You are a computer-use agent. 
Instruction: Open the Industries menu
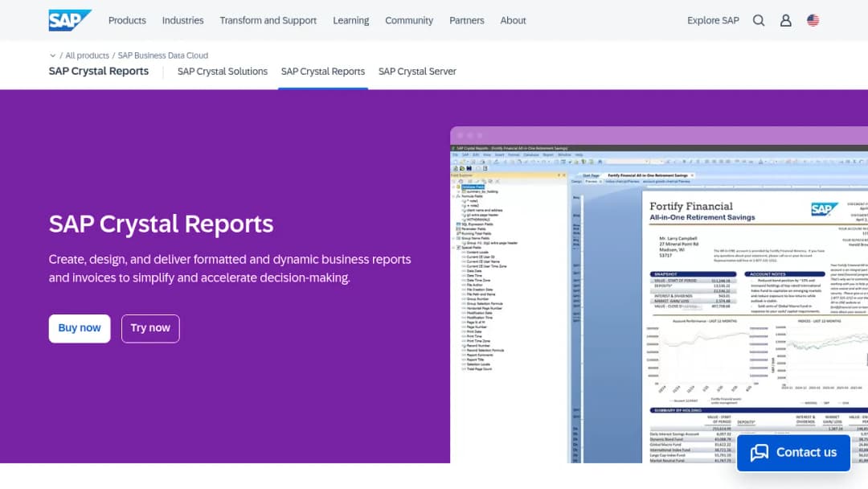tap(182, 20)
